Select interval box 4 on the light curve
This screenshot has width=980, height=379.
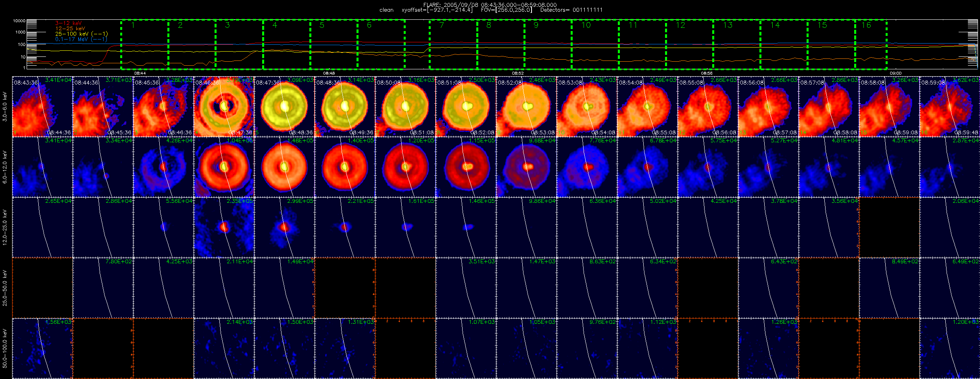(287, 44)
